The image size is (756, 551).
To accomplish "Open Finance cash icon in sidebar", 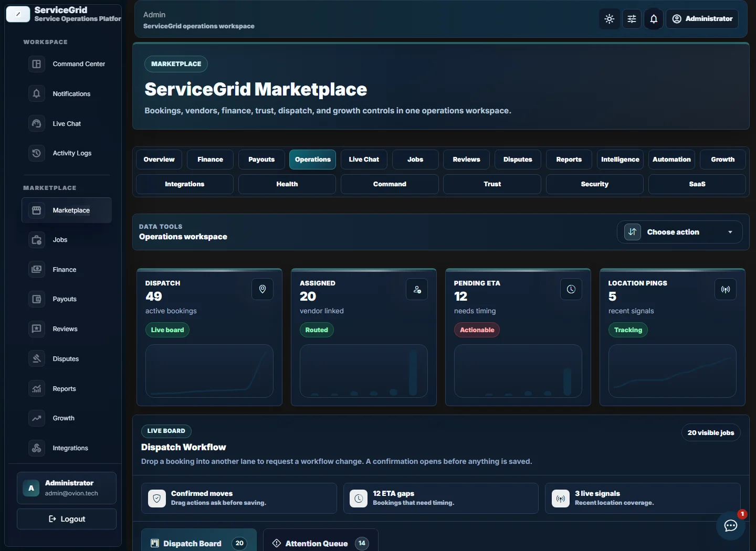I will [37, 270].
